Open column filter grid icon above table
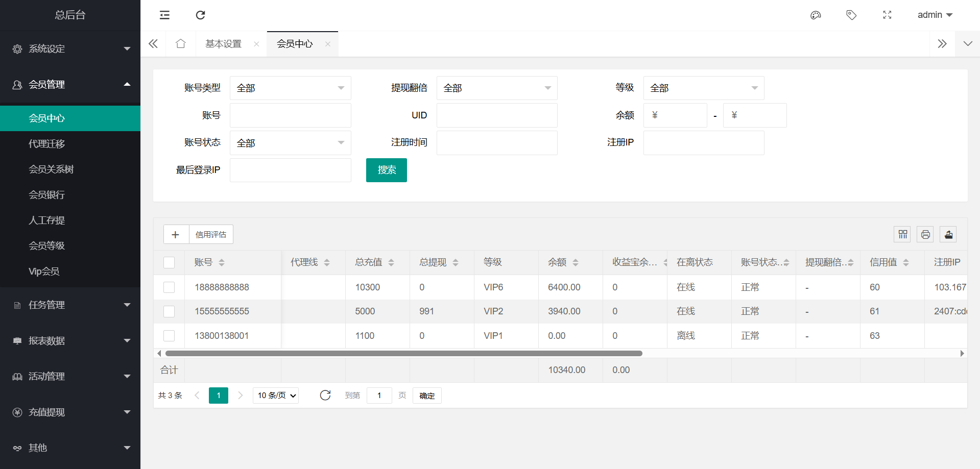980x469 pixels. point(902,234)
